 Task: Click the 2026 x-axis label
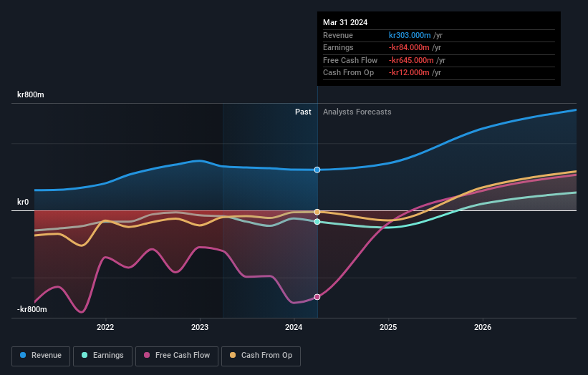point(483,327)
